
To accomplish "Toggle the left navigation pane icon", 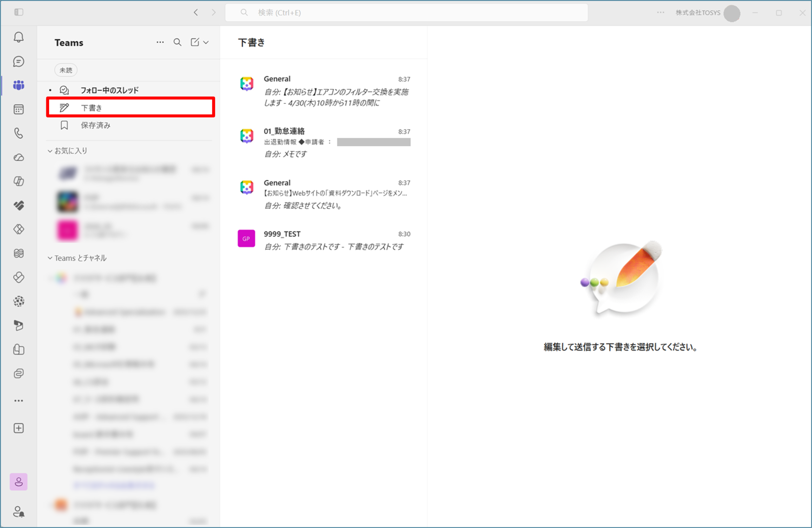I will tap(19, 13).
